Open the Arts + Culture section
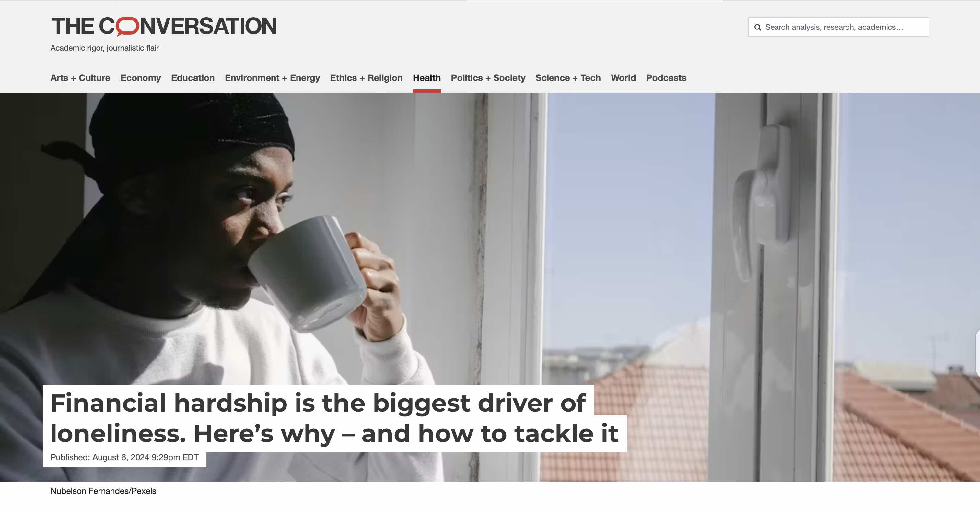Image resolution: width=980 pixels, height=514 pixels. tap(80, 78)
